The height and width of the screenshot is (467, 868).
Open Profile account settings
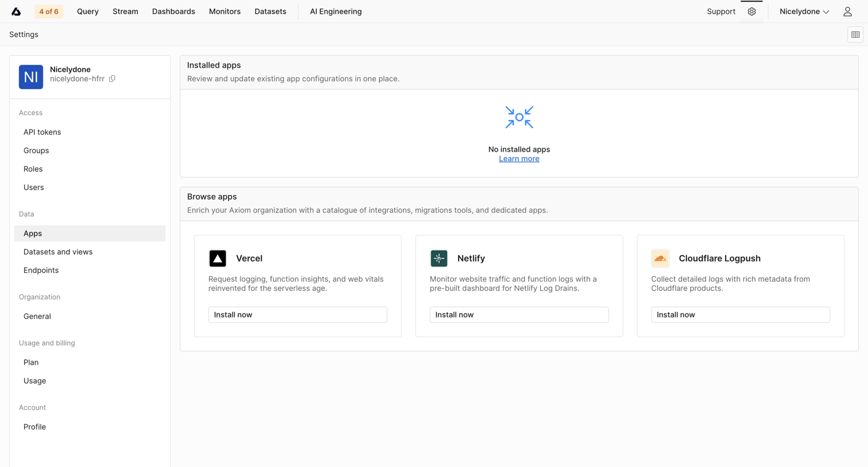[90, 427]
